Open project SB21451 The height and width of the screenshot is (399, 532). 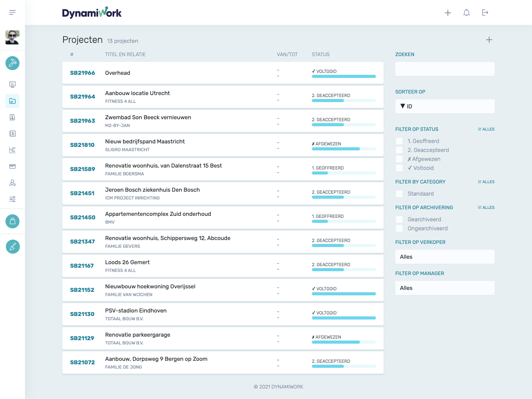pos(223,194)
